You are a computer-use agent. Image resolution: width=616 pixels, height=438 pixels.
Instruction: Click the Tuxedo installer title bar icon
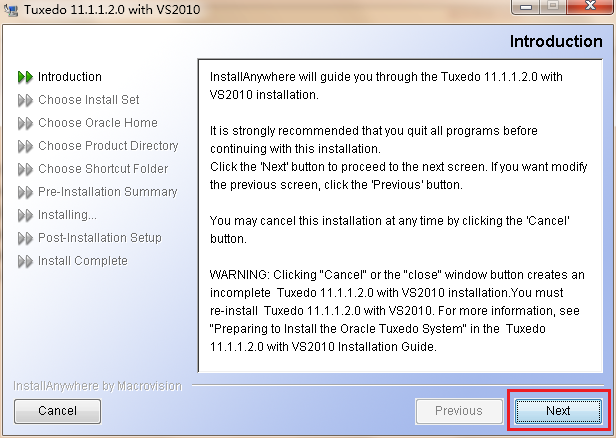pyautogui.click(x=11, y=10)
